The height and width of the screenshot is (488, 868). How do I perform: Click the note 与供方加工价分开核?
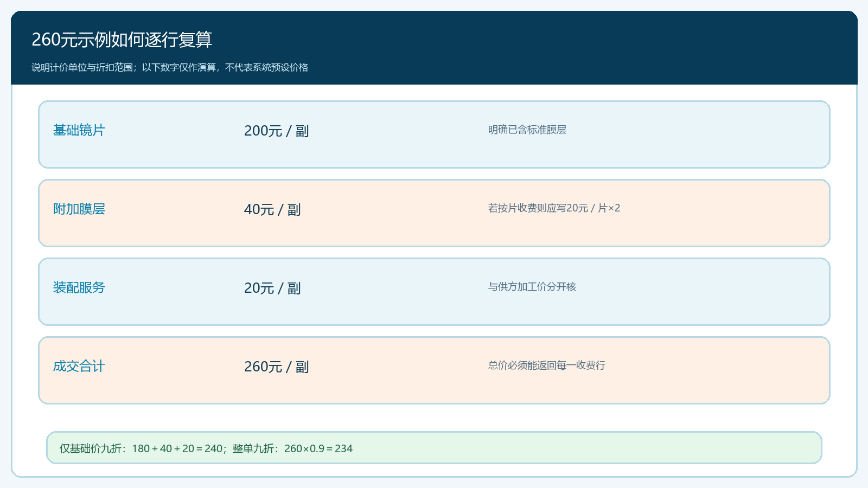point(532,287)
